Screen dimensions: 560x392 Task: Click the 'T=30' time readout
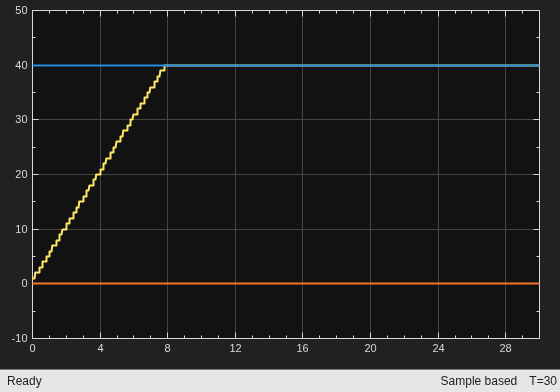pyautogui.click(x=543, y=381)
